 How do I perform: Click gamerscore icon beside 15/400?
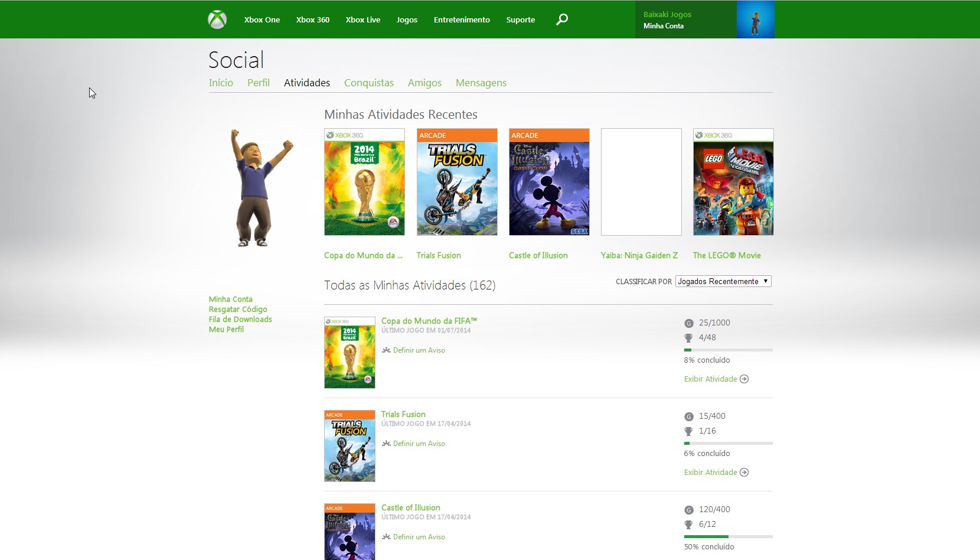click(x=688, y=416)
